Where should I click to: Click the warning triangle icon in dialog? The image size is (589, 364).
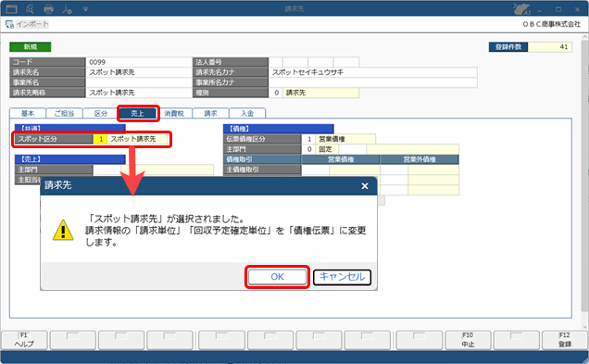[63, 230]
